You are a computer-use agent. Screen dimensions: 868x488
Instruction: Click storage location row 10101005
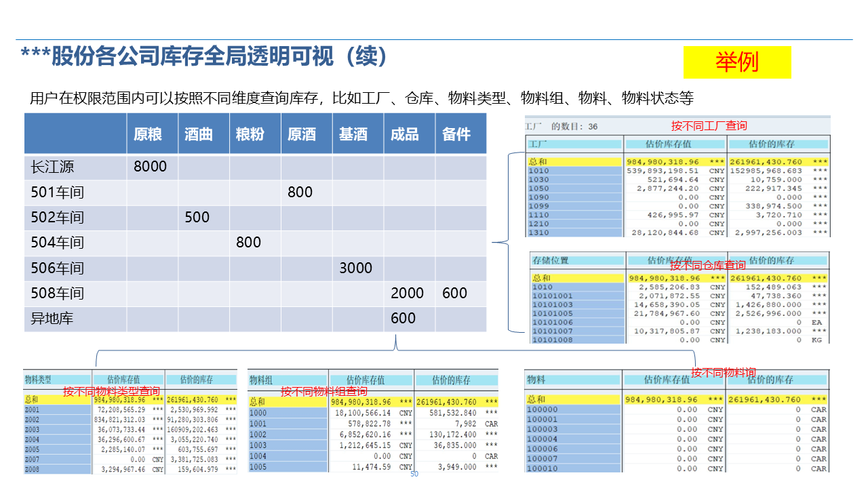click(x=577, y=314)
